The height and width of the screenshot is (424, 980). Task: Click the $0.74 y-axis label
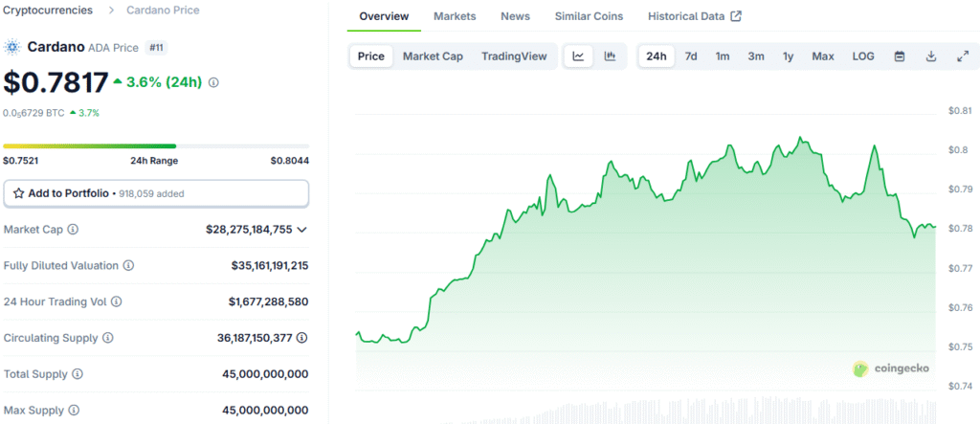(x=959, y=386)
